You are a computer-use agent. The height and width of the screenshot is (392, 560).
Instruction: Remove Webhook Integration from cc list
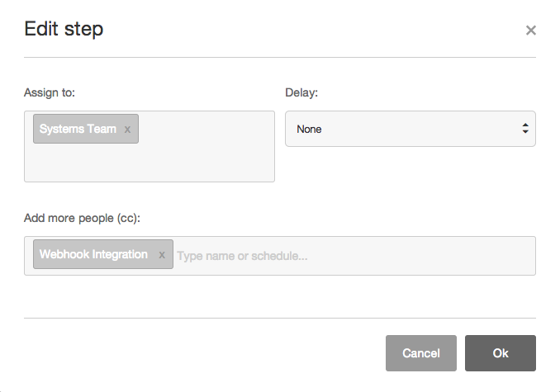[x=162, y=255]
